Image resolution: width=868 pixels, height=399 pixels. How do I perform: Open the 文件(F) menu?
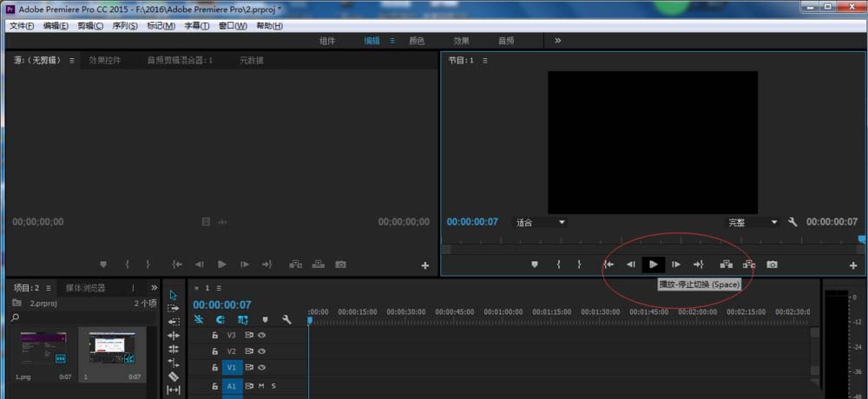22,26
